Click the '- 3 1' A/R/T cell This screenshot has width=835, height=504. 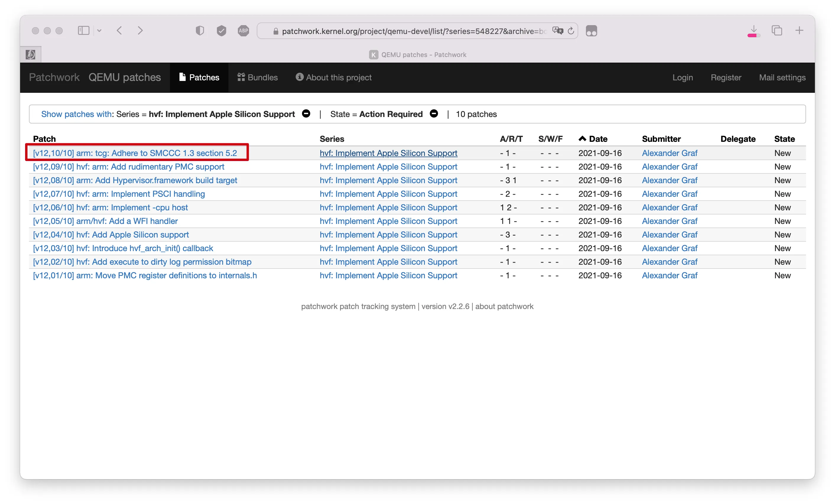(508, 180)
